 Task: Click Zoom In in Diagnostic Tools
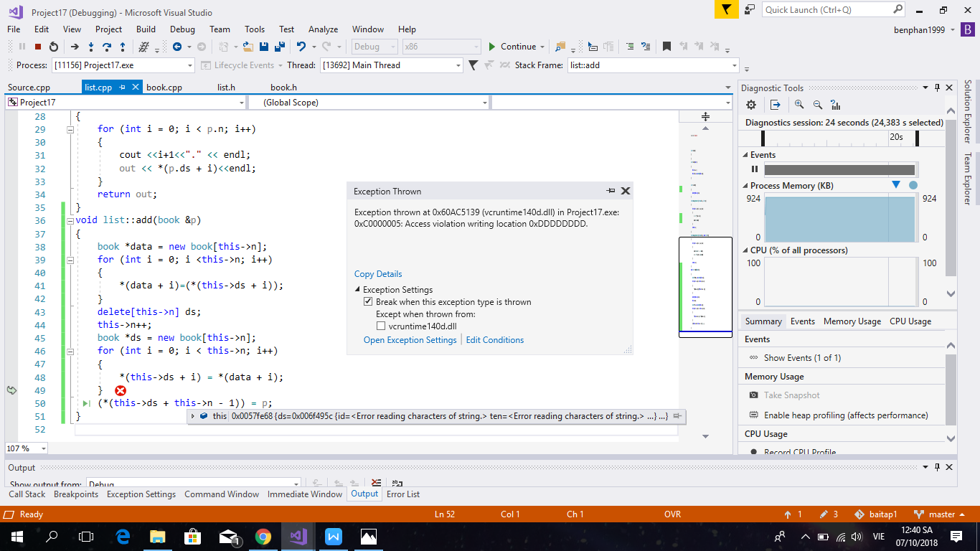[799, 105]
